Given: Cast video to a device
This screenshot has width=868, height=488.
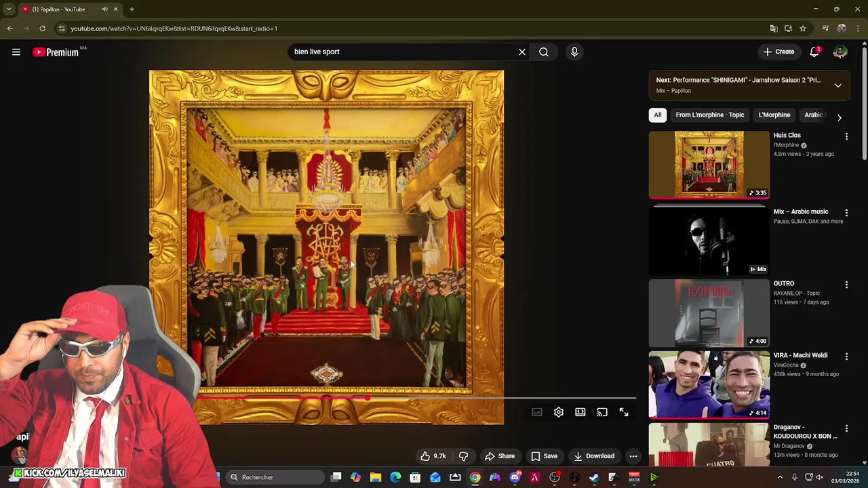Looking at the screenshot, I should 602,412.
